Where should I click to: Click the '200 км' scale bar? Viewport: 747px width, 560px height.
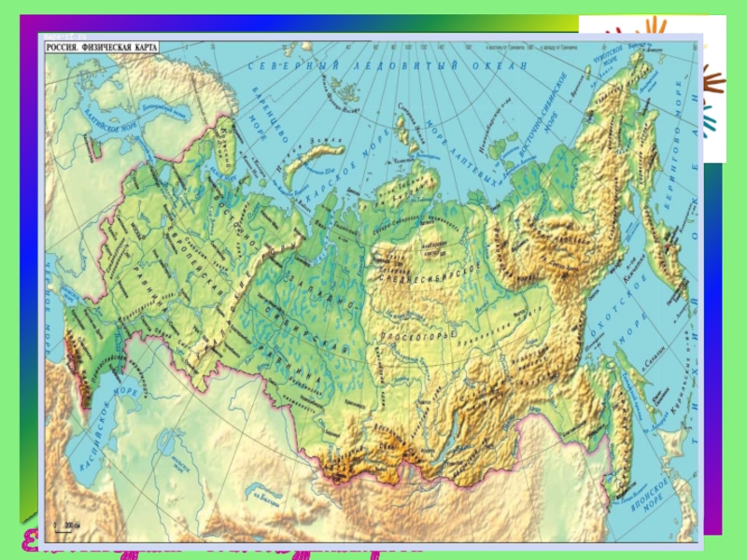point(66,526)
